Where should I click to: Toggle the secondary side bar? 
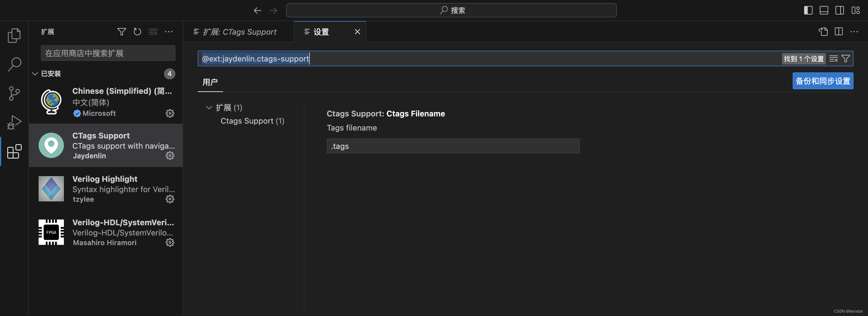pyautogui.click(x=840, y=11)
